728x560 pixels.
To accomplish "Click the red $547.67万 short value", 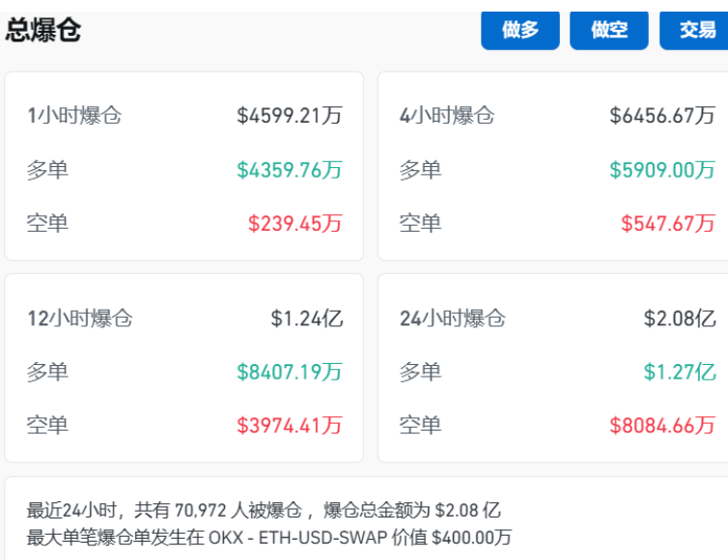I will (668, 223).
